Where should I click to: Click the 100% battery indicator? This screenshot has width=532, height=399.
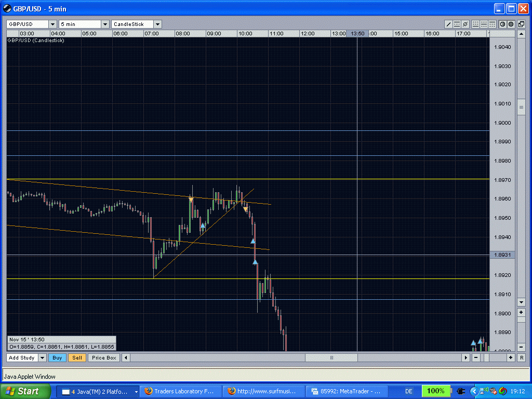pos(436,391)
